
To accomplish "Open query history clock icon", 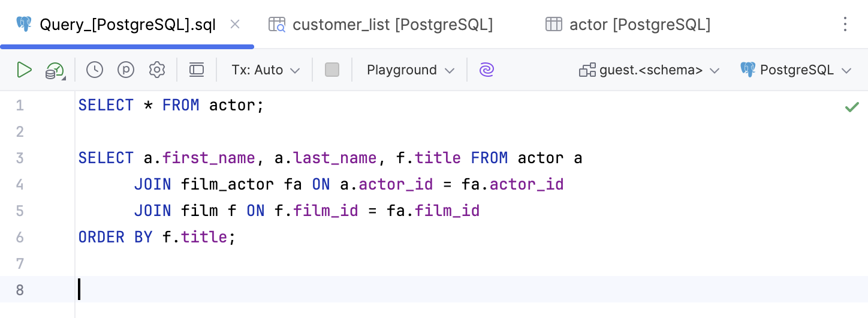I will tap(95, 70).
